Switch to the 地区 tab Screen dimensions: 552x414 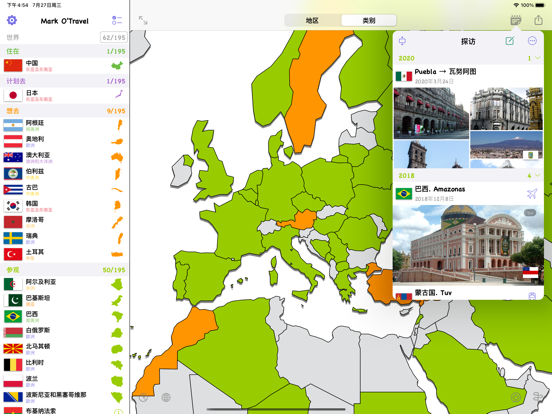312,20
